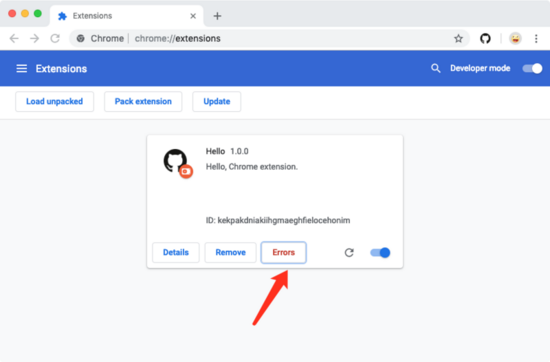Close the Extensions tab
The height and width of the screenshot is (362, 550).
(x=193, y=16)
